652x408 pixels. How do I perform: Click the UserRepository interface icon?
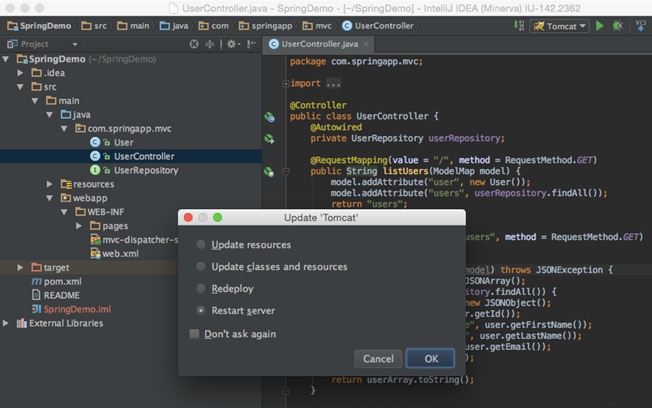(95, 170)
